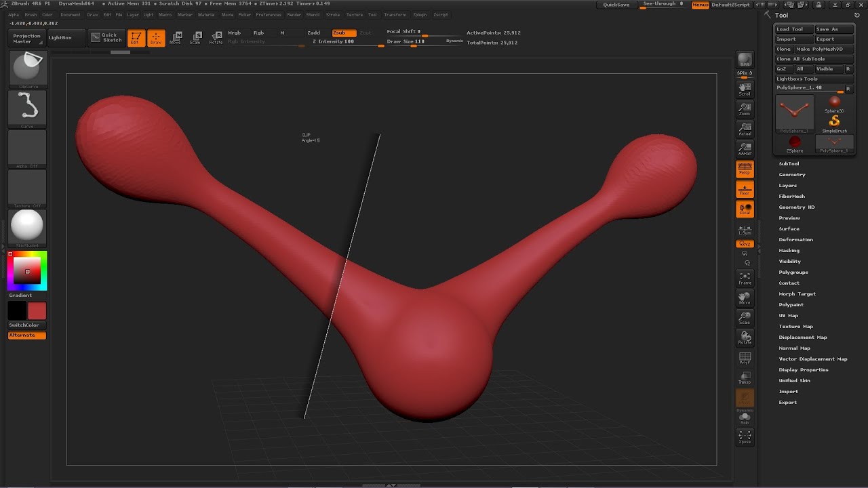
Task: Expand the Layers section
Action: (788, 185)
